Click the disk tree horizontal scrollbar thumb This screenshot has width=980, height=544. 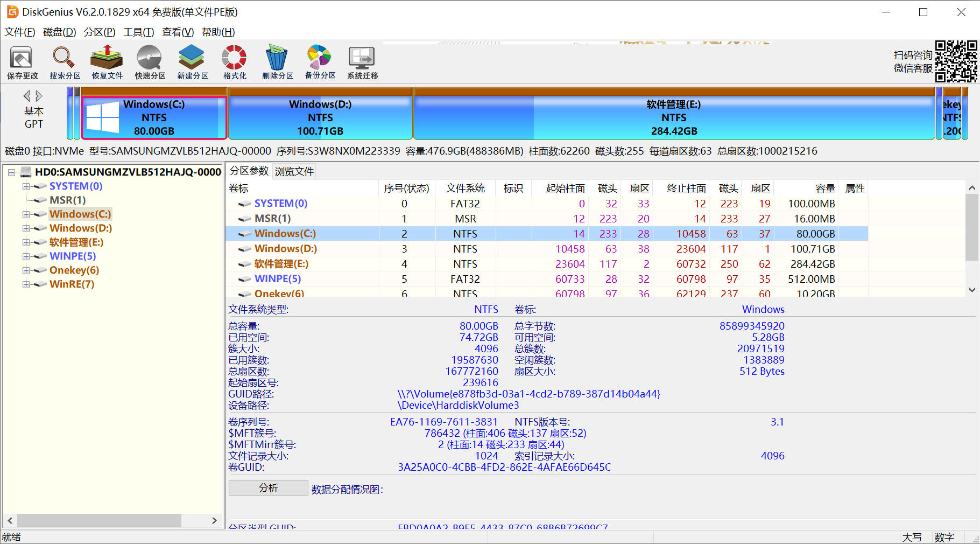click(x=99, y=520)
